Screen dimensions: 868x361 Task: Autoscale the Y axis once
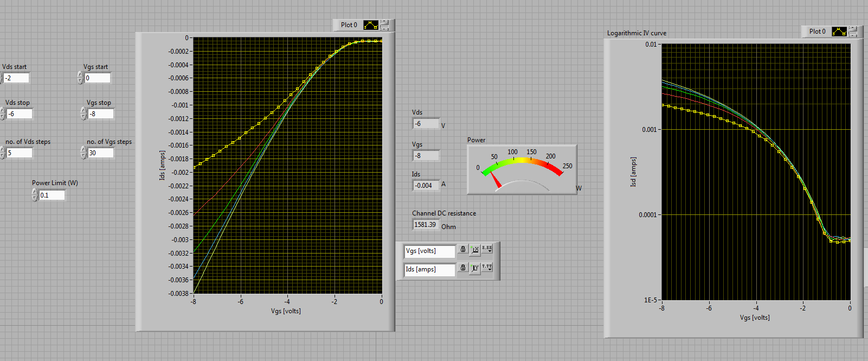pyautogui.click(x=475, y=268)
